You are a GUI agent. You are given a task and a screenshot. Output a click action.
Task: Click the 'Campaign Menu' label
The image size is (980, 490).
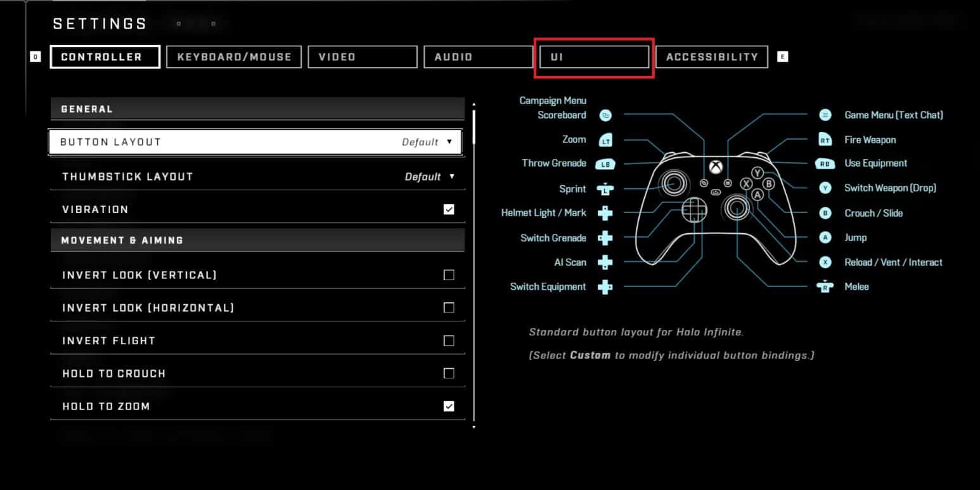click(553, 100)
